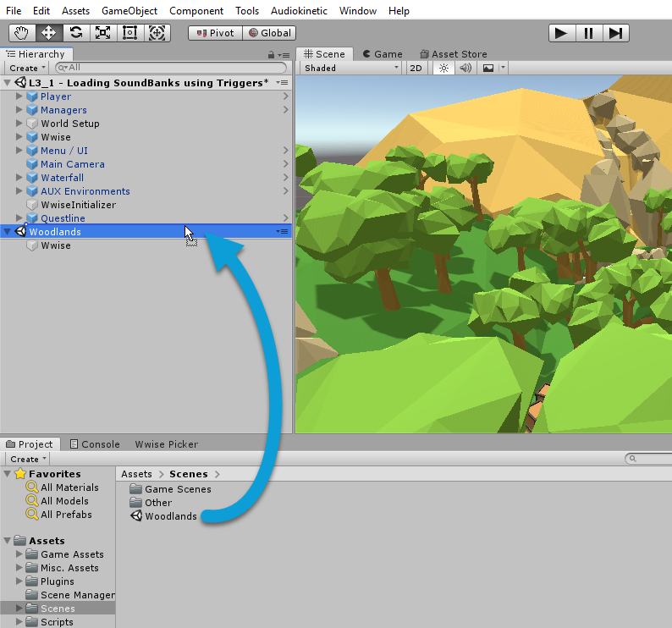672x628 pixels.
Task: Select the Rotate tool
Action: pyautogui.click(x=76, y=33)
